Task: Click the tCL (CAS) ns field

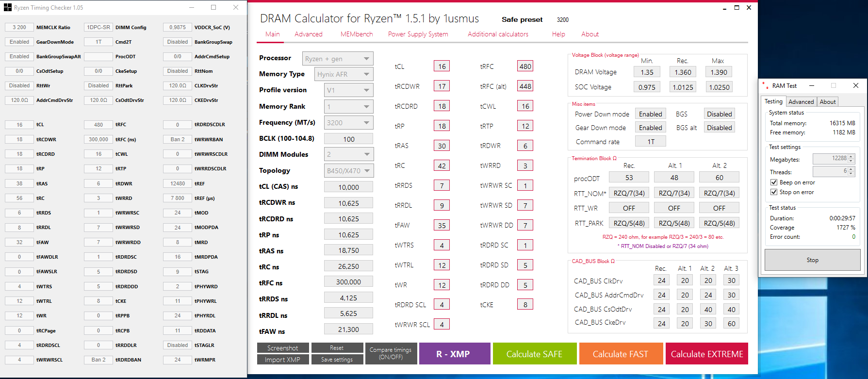Action: point(348,187)
